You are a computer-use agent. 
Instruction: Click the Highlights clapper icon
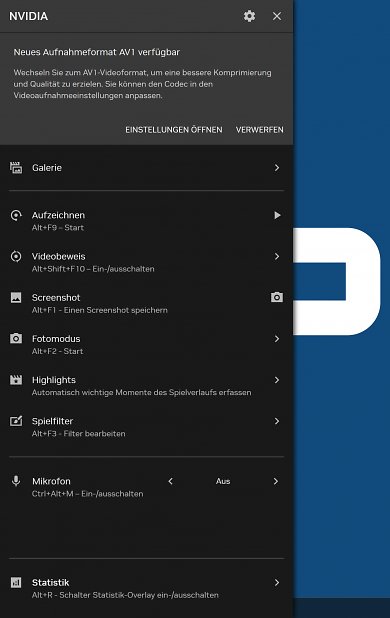tap(16, 380)
